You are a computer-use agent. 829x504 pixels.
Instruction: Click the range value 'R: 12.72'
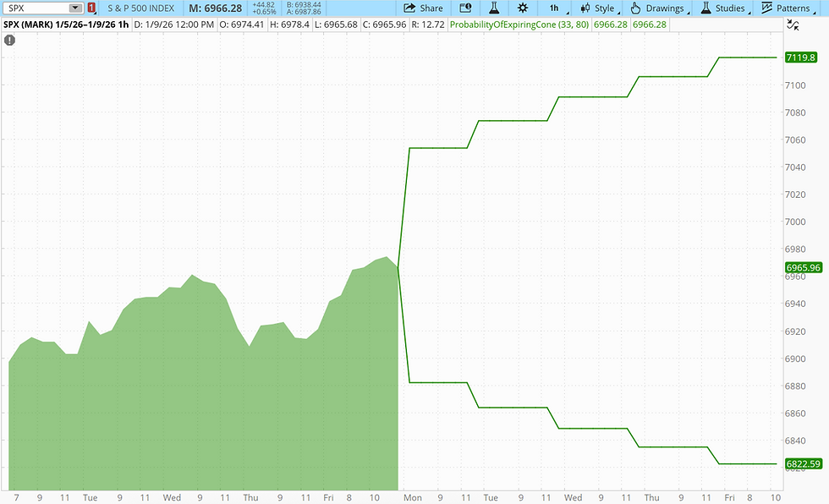[428, 25]
